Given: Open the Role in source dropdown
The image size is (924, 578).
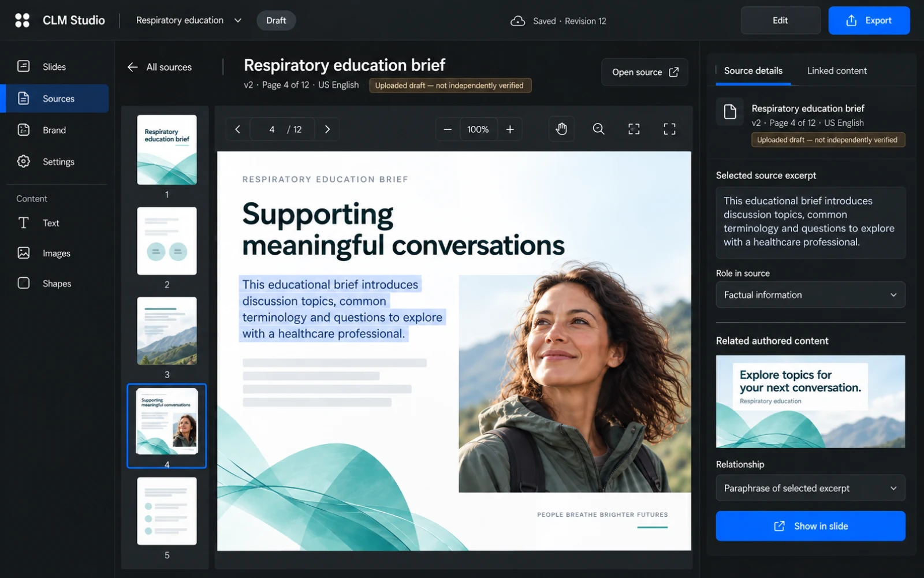Looking at the screenshot, I should click(x=810, y=295).
